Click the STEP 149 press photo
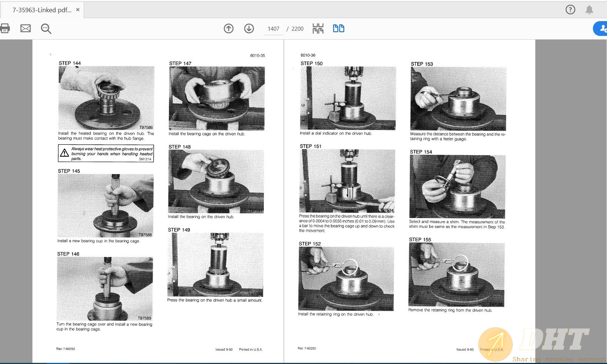Screen dimensions: 607x364 pyautogui.click(x=215, y=264)
